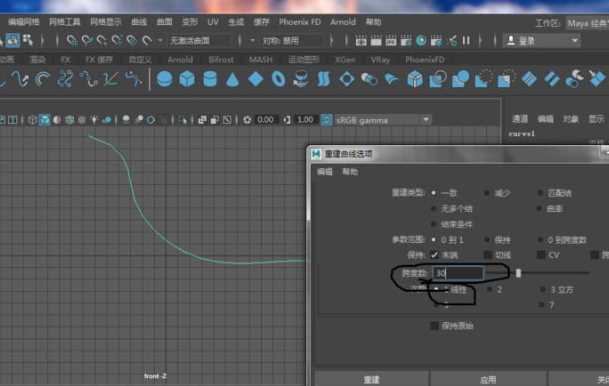Toggle snap to points magnet icon
Screen dimensions: 609x386
(102, 40)
